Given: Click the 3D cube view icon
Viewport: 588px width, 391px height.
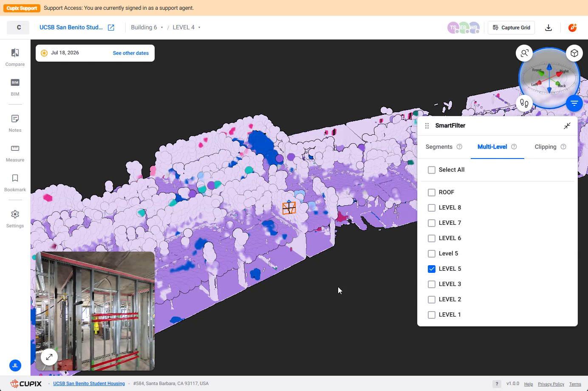Looking at the screenshot, I should 574,53.
